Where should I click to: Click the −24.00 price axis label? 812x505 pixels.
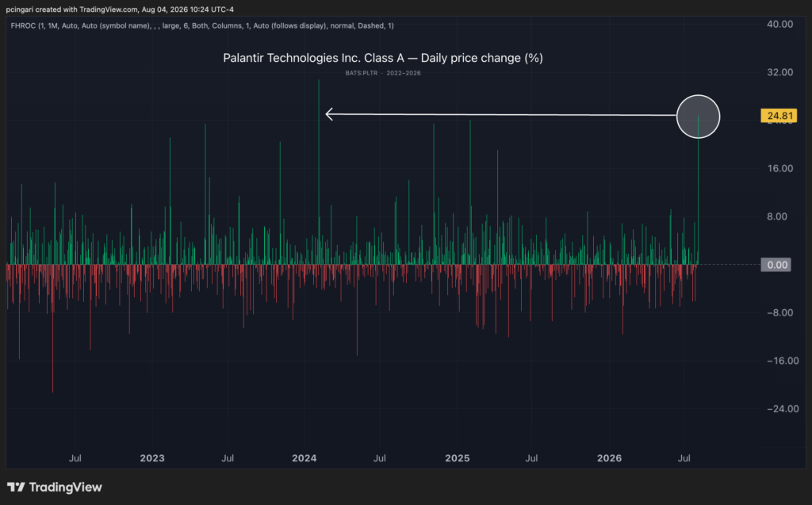pos(783,409)
